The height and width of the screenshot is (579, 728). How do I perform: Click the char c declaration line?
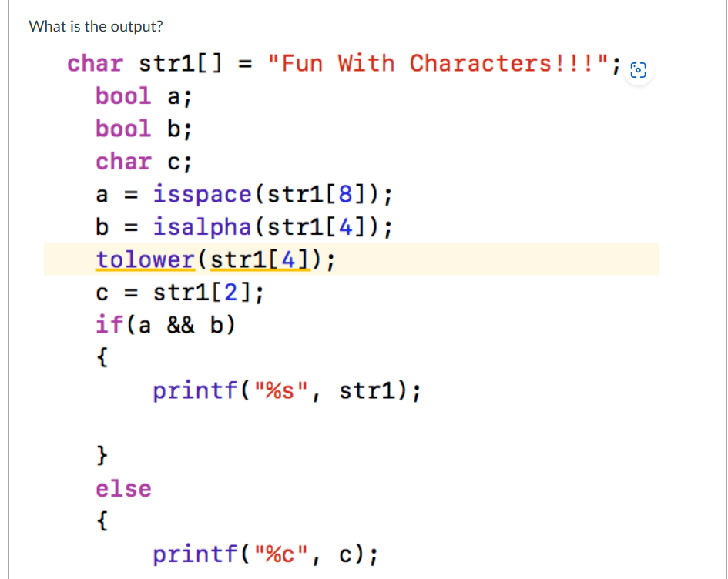[143, 161]
